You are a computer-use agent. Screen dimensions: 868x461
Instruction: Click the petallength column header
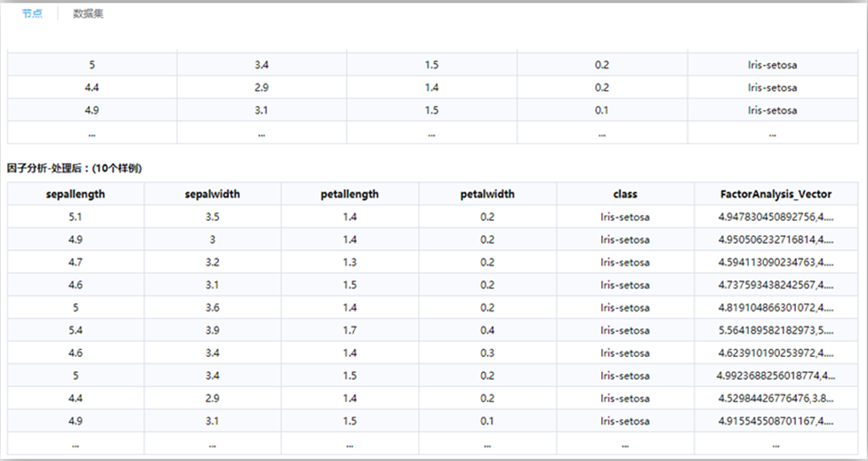tap(350, 194)
